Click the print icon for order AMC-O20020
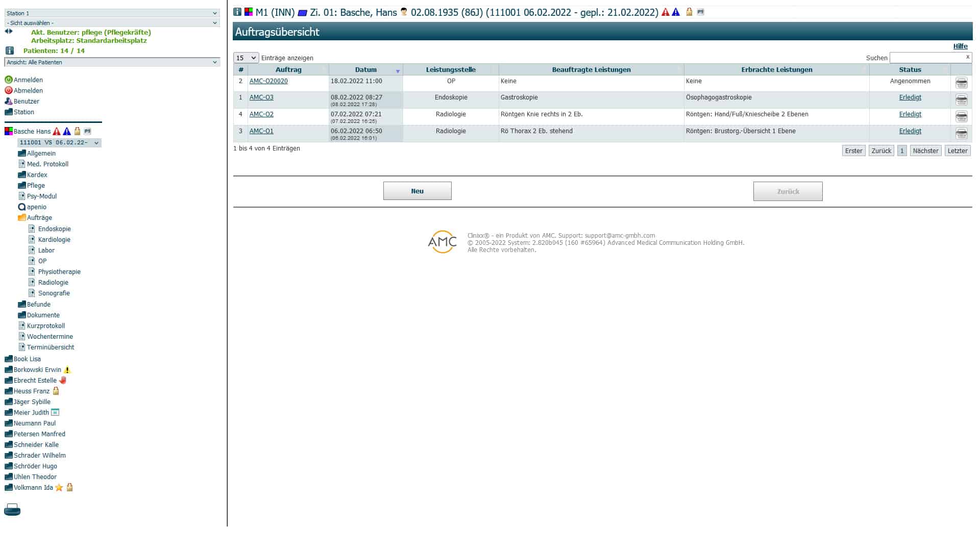The width and height of the screenshot is (980, 551). click(961, 83)
